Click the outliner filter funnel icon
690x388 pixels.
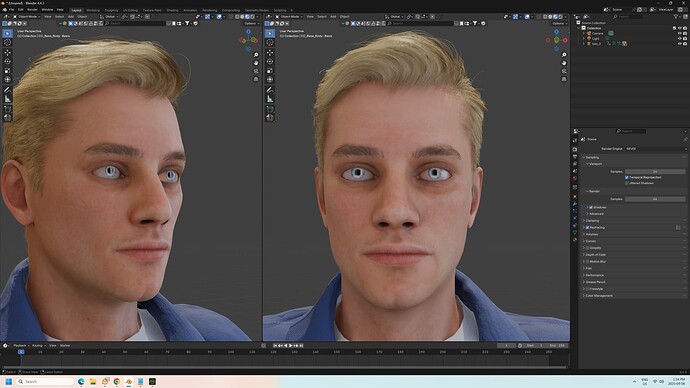click(676, 17)
